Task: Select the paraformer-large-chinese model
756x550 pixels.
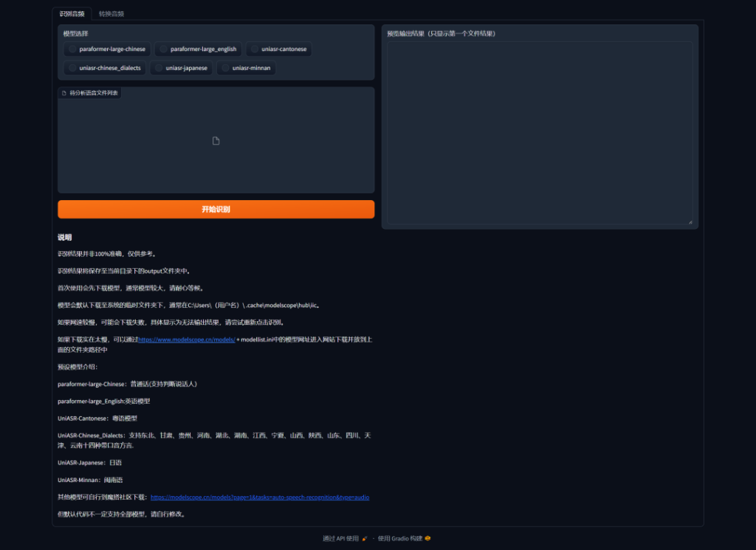Action: click(72, 49)
